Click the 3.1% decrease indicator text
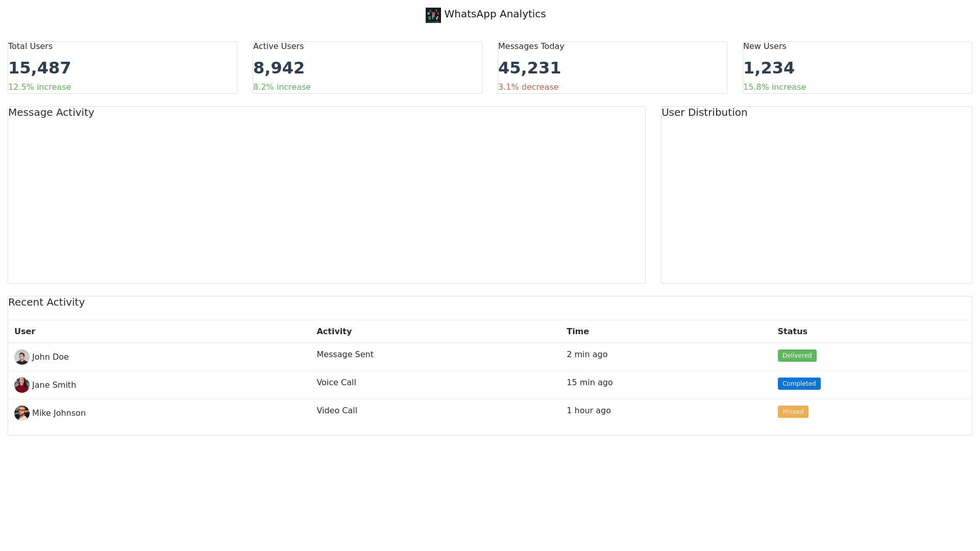Screen dimensions: 980x551 click(528, 87)
